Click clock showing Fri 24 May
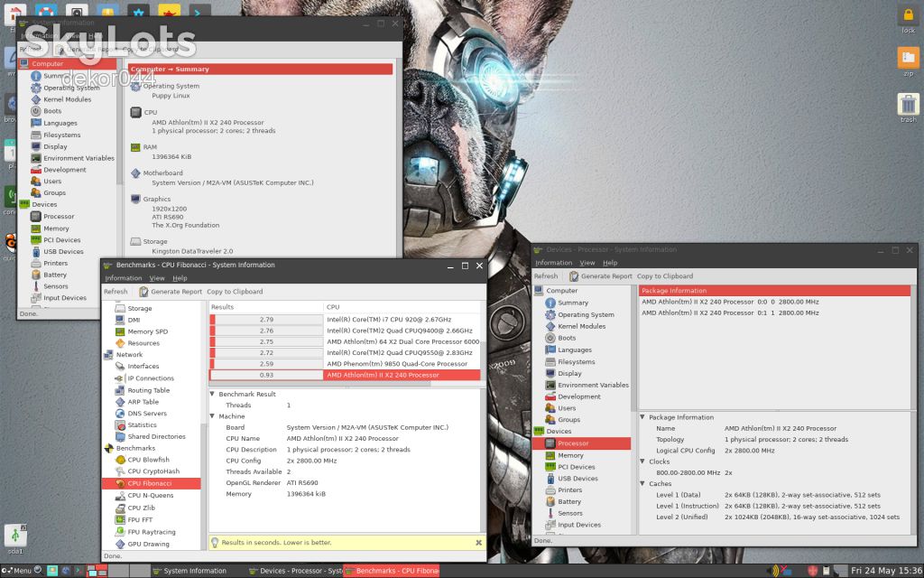The width and height of the screenshot is (924, 578). tap(886, 571)
